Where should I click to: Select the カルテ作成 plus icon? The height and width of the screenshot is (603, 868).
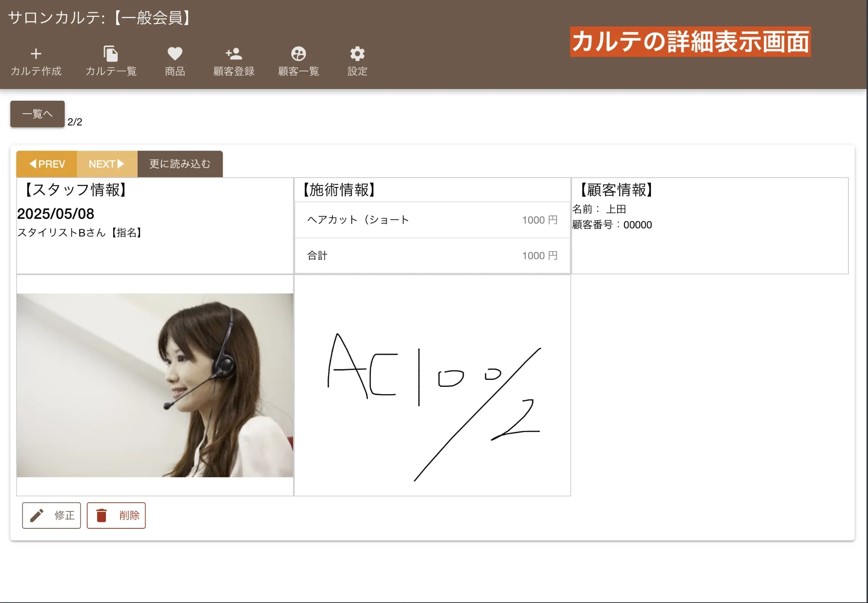36,54
